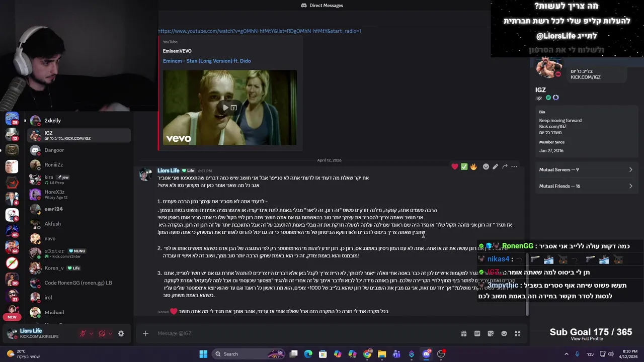Open Akfush direct message
This screenshot has width=644, height=362.
click(x=79, y=224)
